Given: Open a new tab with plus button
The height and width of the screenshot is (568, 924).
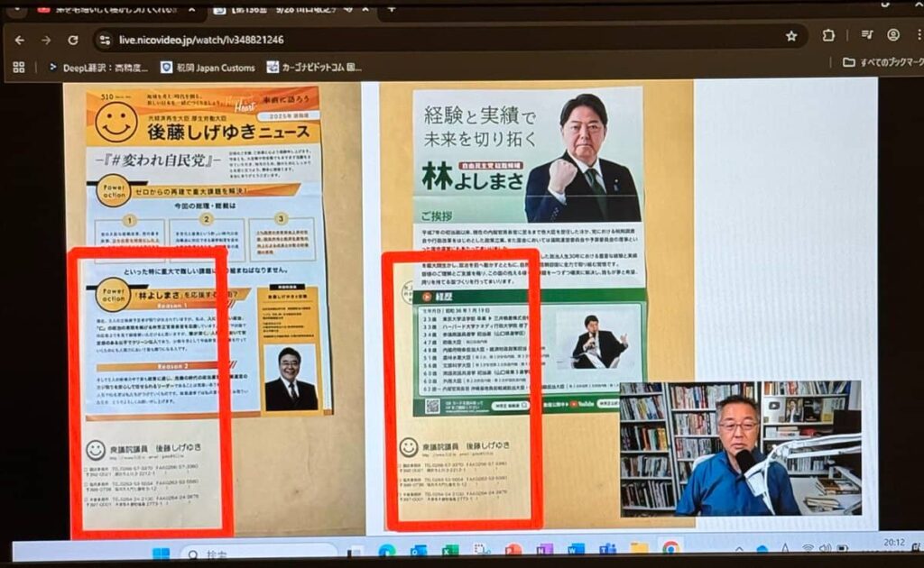Looking at the screenshot, I should point(392,9).
